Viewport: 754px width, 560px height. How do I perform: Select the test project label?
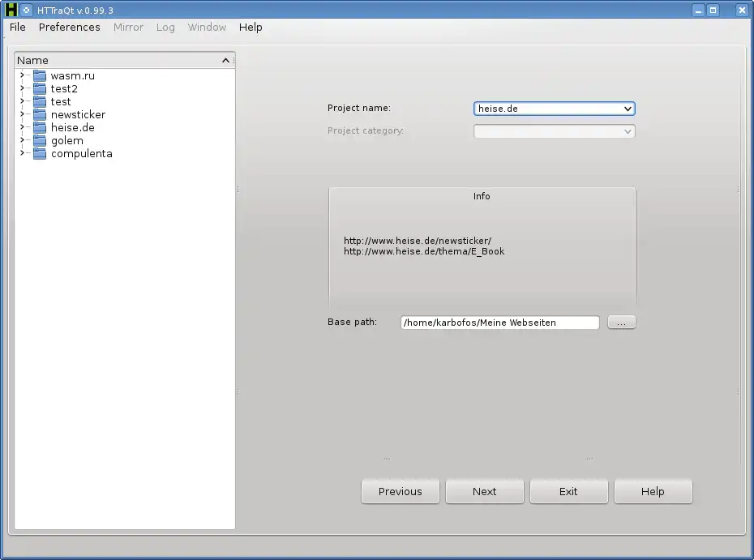[x=61, y=101]
